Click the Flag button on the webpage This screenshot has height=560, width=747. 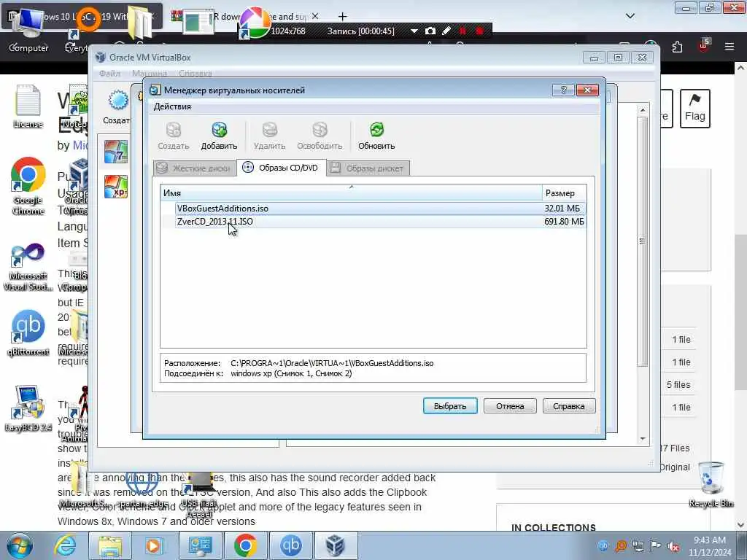695,109
